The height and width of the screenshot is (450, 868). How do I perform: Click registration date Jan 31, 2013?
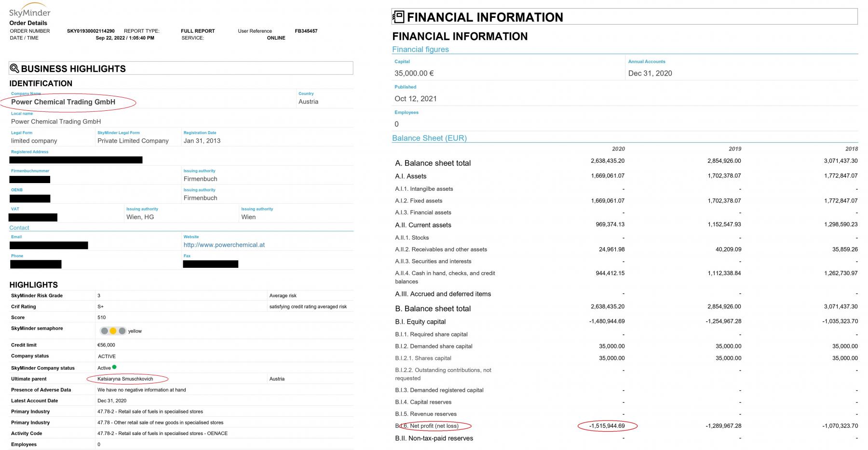pyautogui.click(x=202, y=141)
